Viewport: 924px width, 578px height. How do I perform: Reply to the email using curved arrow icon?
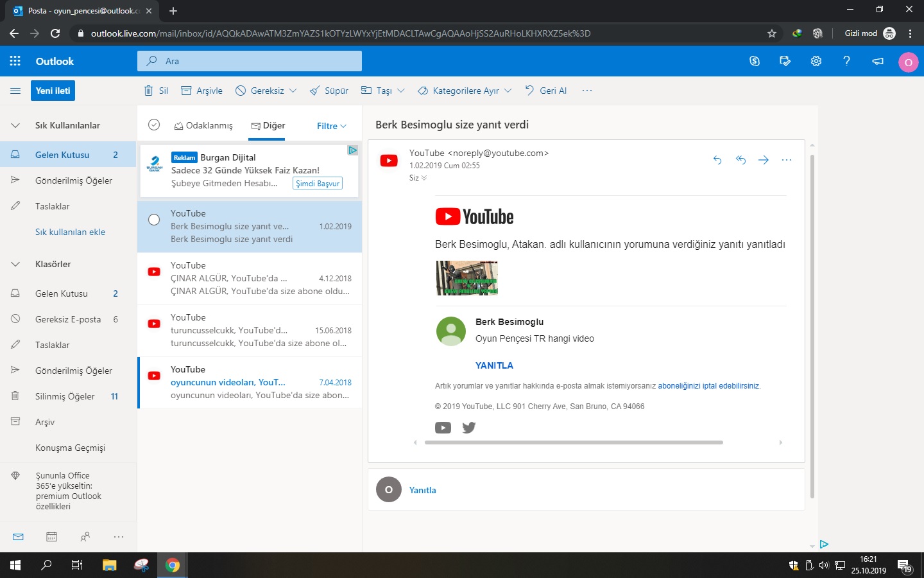[x=717, y=160]
